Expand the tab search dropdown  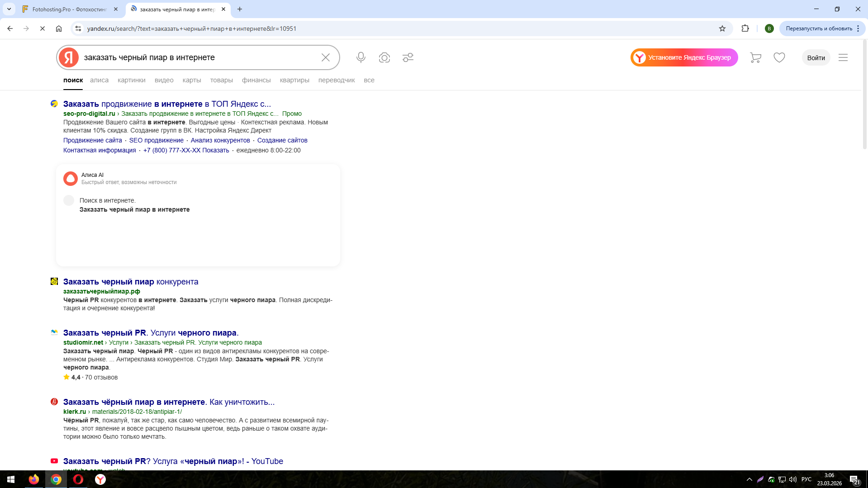pyautogui.click(x=9, y=9)
